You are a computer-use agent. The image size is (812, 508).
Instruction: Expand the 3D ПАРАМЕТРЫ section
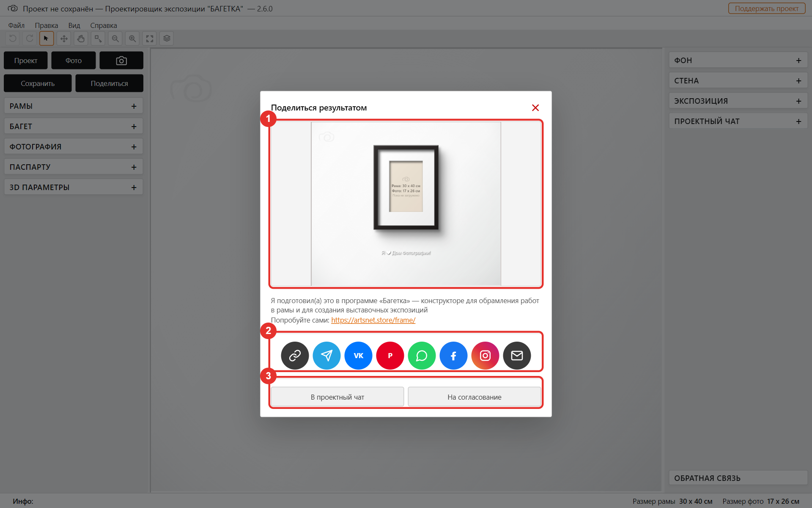tap(74, 187)
